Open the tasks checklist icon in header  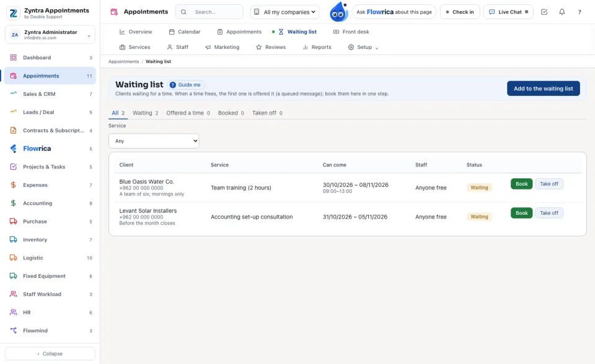[x=544, y=12]
